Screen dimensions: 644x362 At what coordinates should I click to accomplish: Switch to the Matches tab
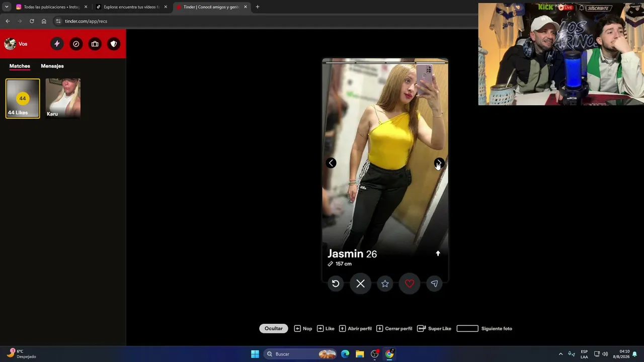[x=20, y=66]
